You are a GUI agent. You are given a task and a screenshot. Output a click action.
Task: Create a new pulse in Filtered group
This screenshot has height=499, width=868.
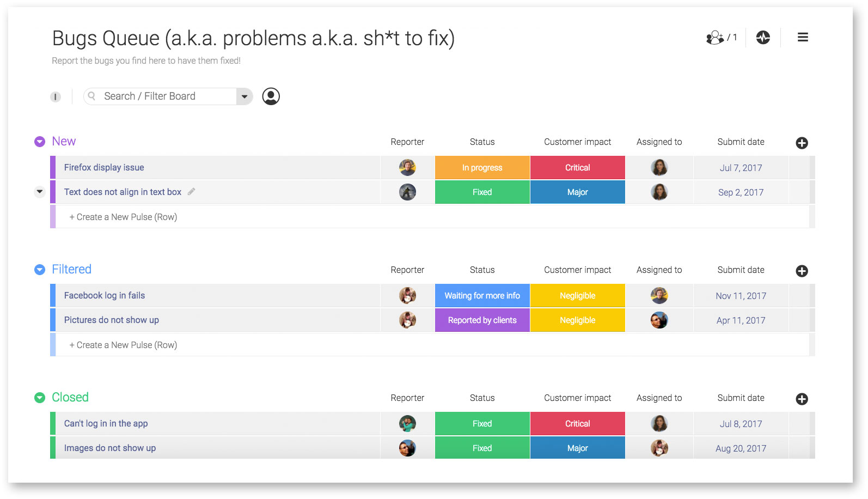123,345
